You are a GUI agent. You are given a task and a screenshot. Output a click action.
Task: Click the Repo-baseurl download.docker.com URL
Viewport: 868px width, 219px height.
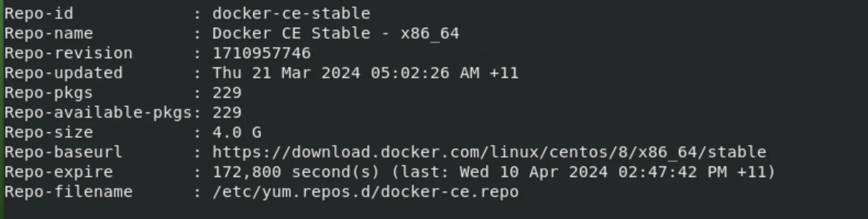(489, 152)
